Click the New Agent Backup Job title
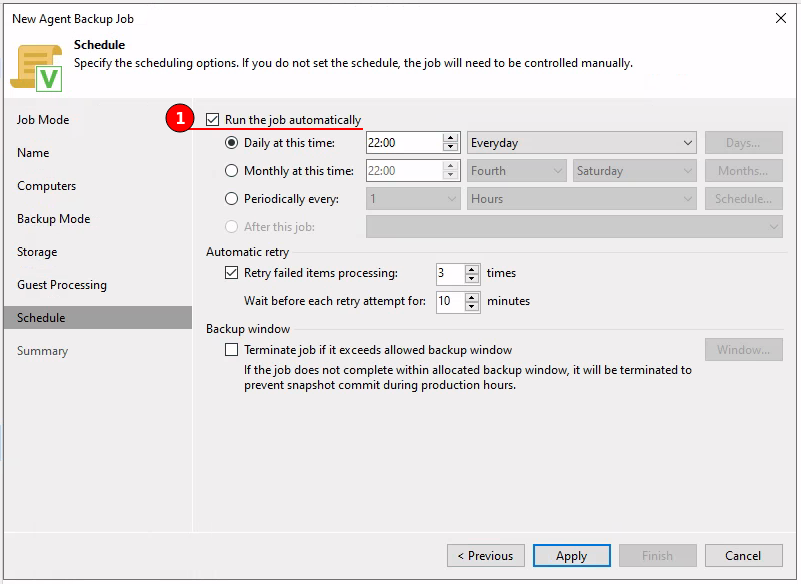The height and width of the screenshot is (584, 801). (73, 19)
